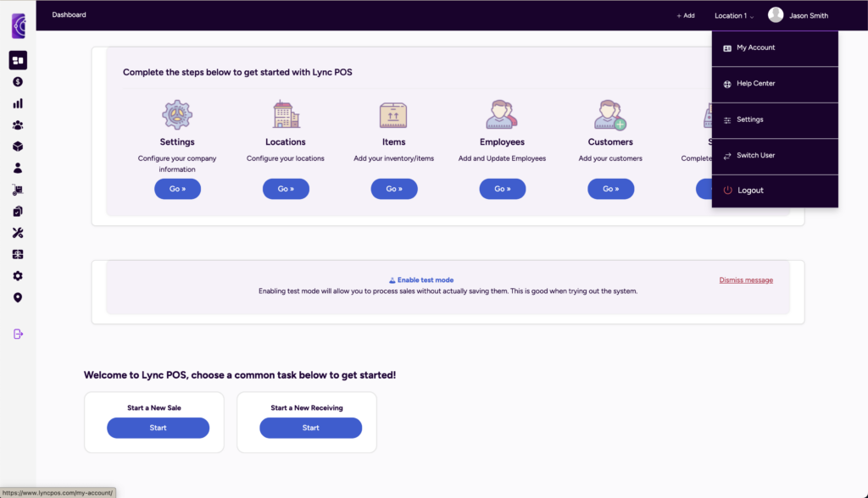Viewport: 868px width, 498px height.
Task: Collapse the Jason Smith user menu
Action: point(798,15)
